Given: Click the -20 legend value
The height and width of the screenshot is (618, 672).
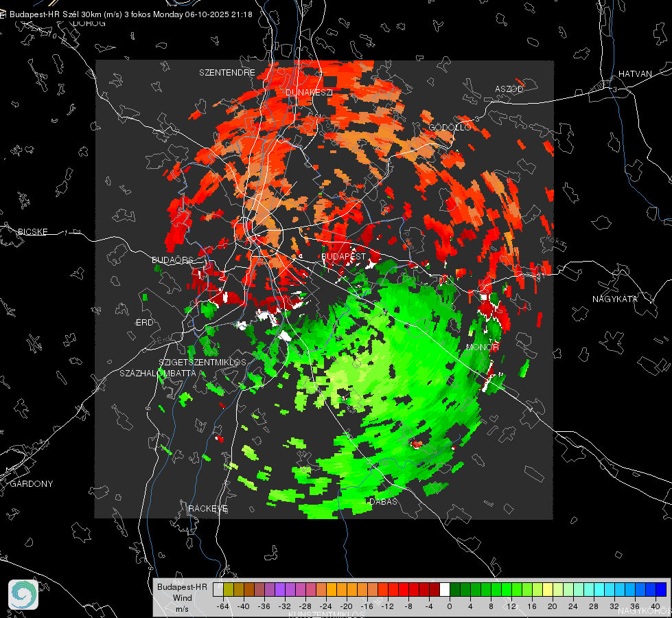Looking at the screenshot, I should 346,606.
